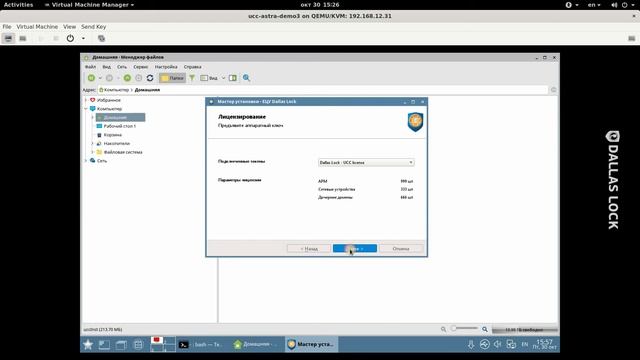The width and height of the screenshot is (640, 360).
Task: Refresh the file manager view
Action: [150, 78]
